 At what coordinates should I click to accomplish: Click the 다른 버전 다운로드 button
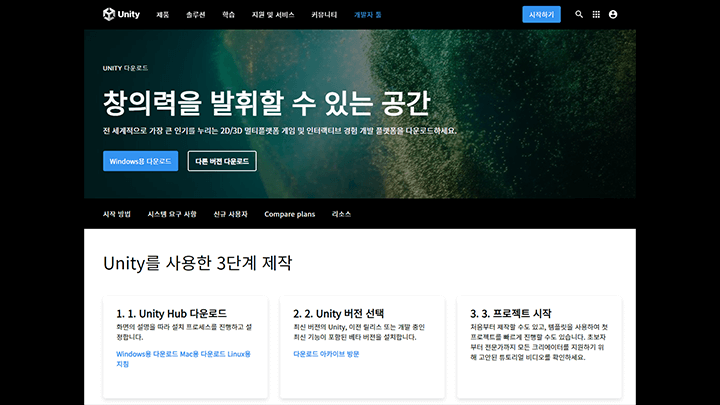[222, 161]
